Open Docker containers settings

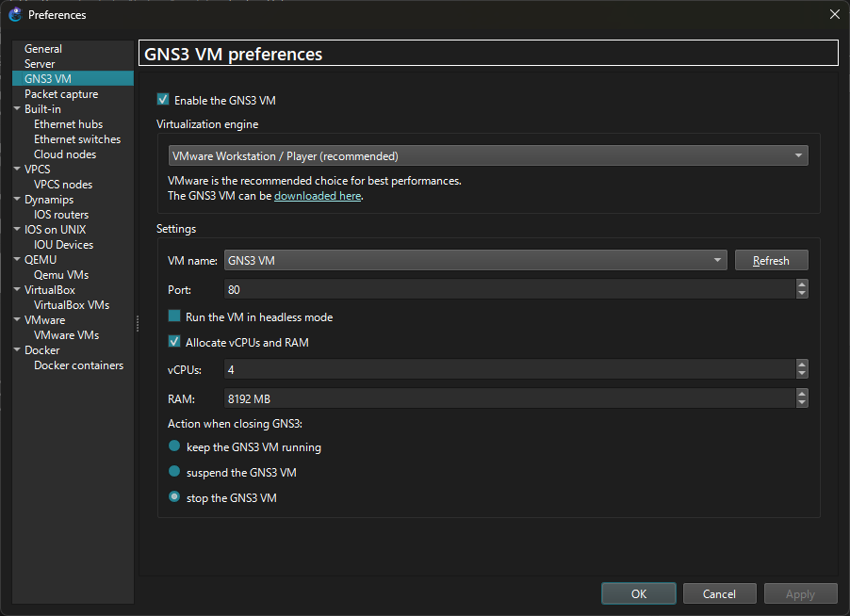(x=78, y=365)
